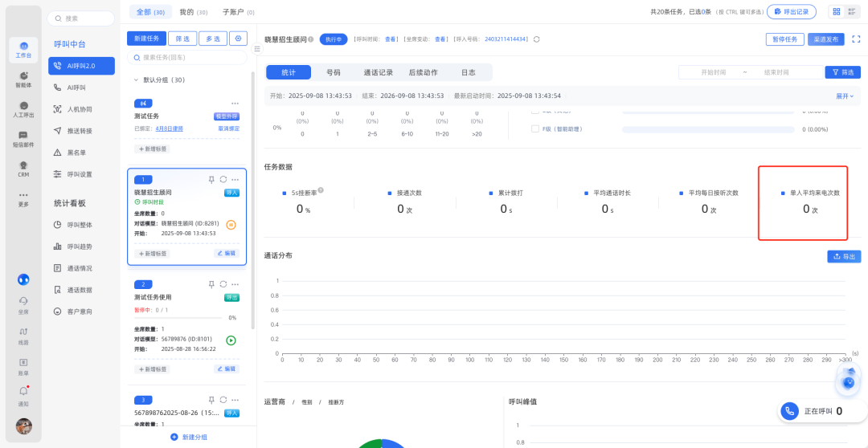
Task: Enter fullscreen using the expand icon
Action: [856, 39]
